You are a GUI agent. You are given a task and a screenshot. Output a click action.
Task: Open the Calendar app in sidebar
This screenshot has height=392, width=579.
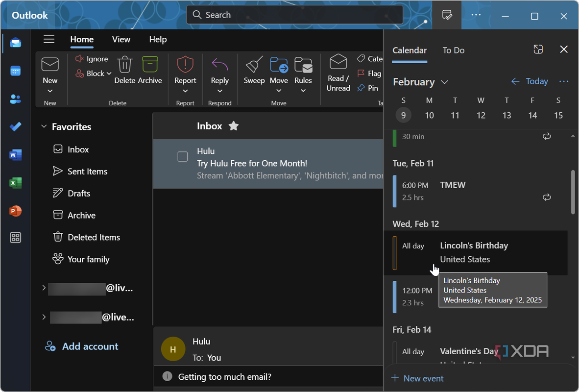(x=16, y=71)
